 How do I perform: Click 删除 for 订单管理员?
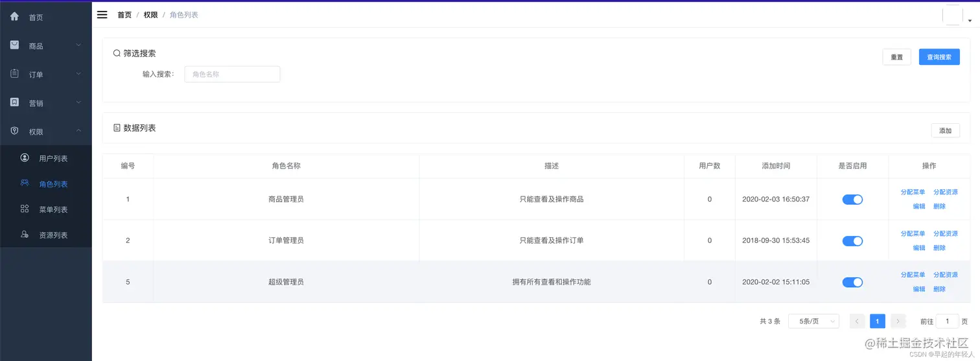point(939,248)
